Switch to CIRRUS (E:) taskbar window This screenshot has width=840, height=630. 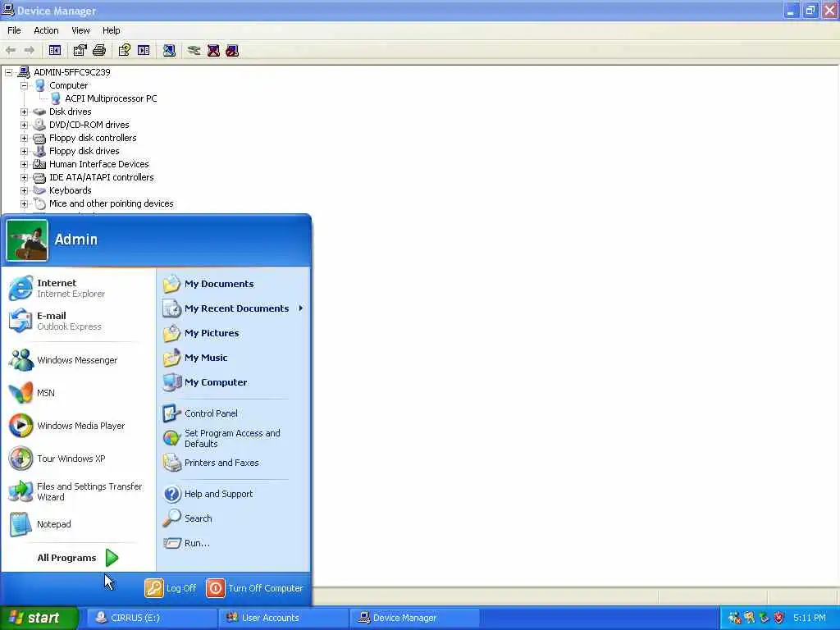point(152,618)
